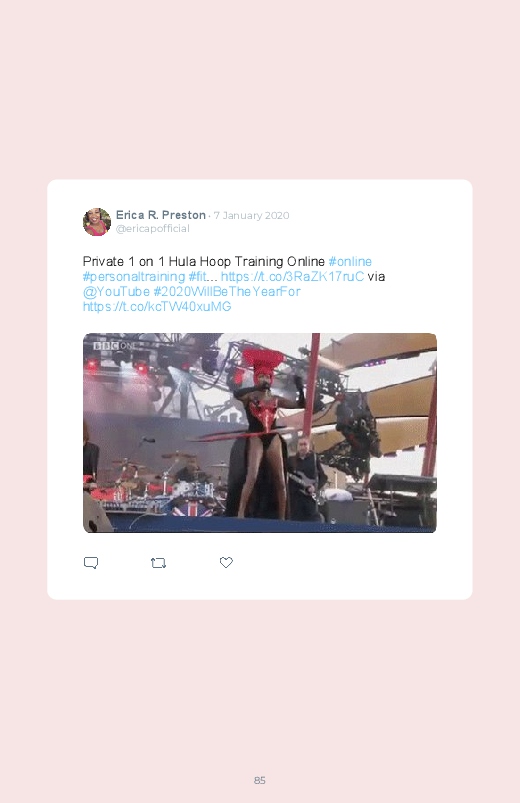Open the t.co/kcTW40xuMG link
The height and width of the screenshot is (803, 520).
coord(157,307)
